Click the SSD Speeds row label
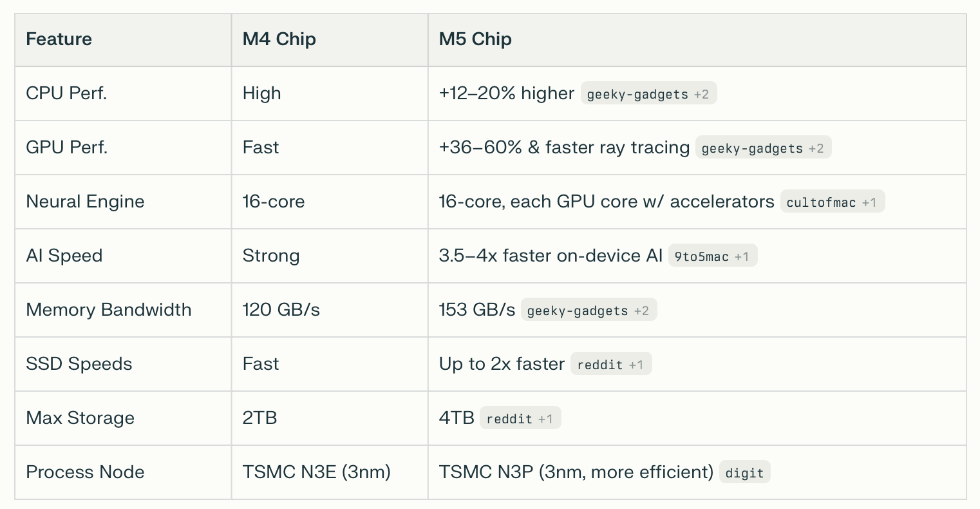This screenshot has height=509, width=980. 79,364
